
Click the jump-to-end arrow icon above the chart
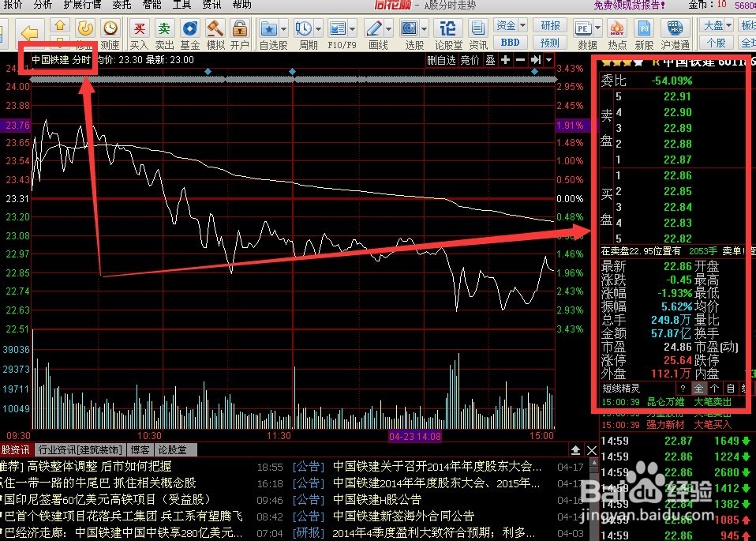(x=535, y=60)
